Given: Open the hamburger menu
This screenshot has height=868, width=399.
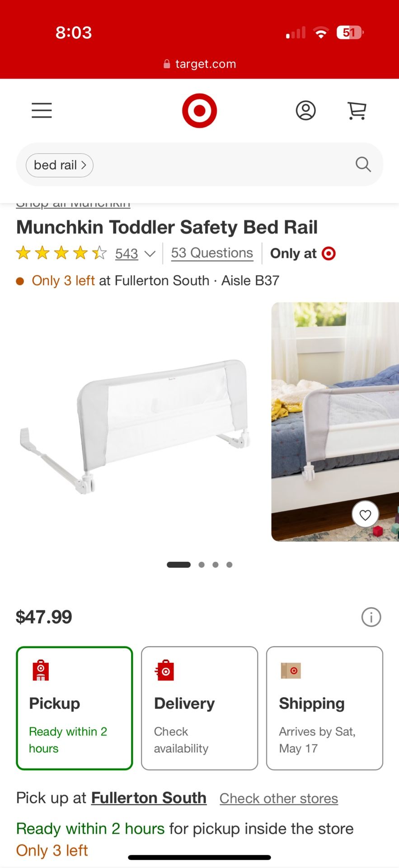Looking at the screenshot, I should [42, 110].
